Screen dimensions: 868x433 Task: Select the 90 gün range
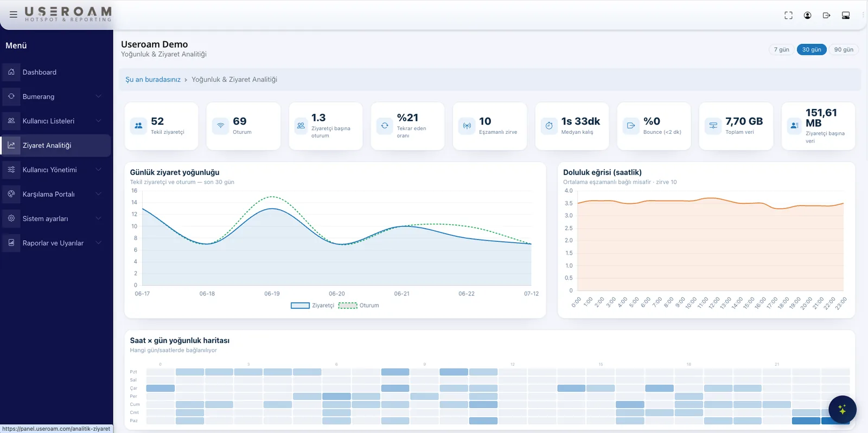tap(844, 49)
